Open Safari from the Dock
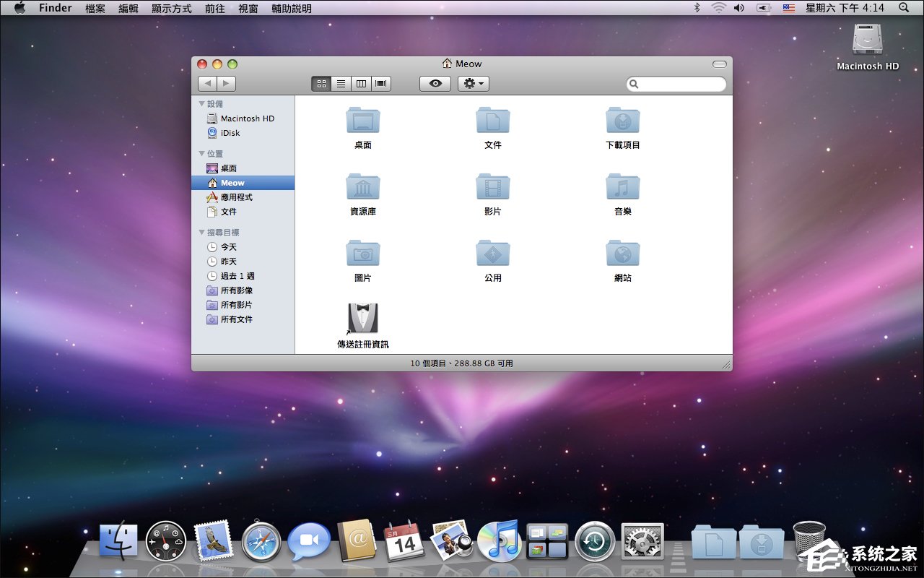 coord(262,539)
